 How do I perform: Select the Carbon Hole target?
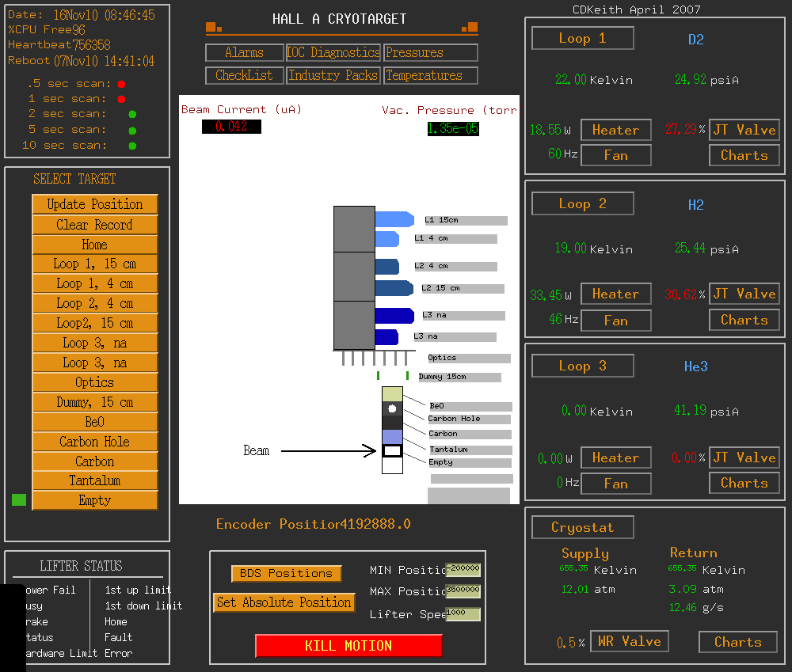pos(95,442)
